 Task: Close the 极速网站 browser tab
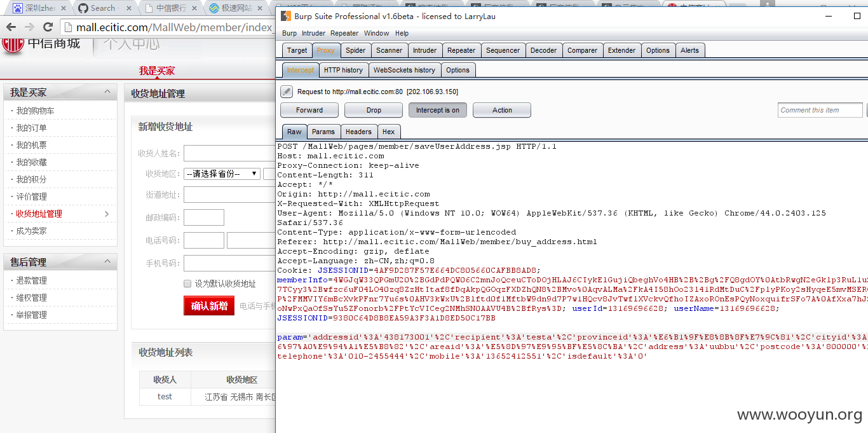[x=261, y=8]
